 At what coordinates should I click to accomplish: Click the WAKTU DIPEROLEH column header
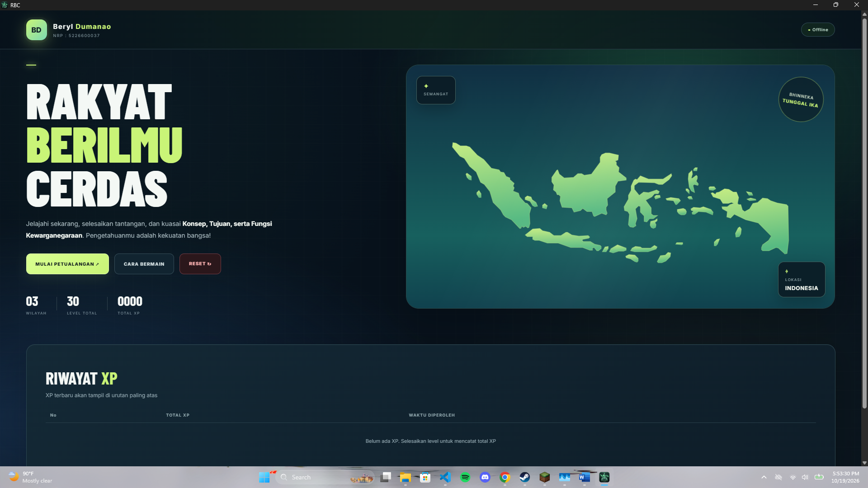click(x=432, y=415)
